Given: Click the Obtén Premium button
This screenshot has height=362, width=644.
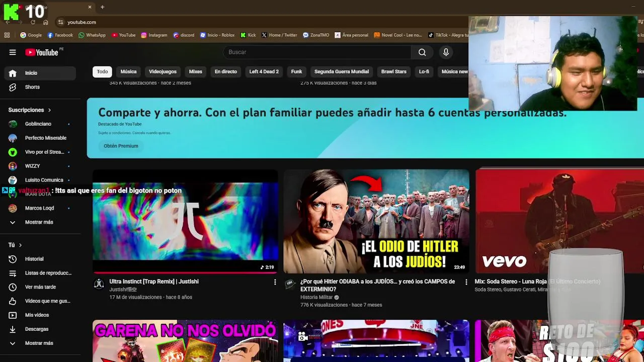Looking at the screenshot, I should [x=121, y=146].
